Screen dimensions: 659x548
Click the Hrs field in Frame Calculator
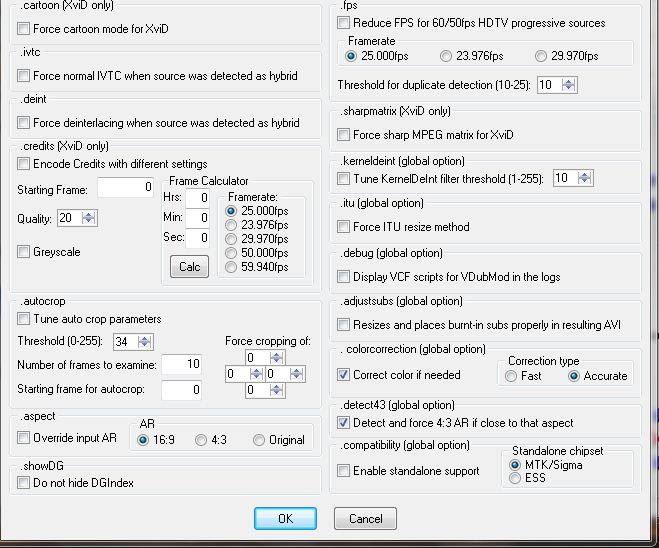(x=198, y=198)
